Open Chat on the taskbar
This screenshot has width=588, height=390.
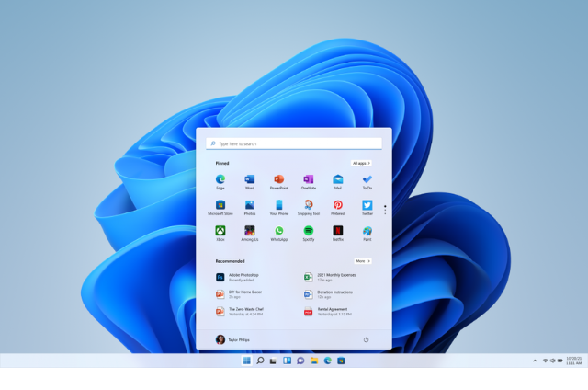300,361
